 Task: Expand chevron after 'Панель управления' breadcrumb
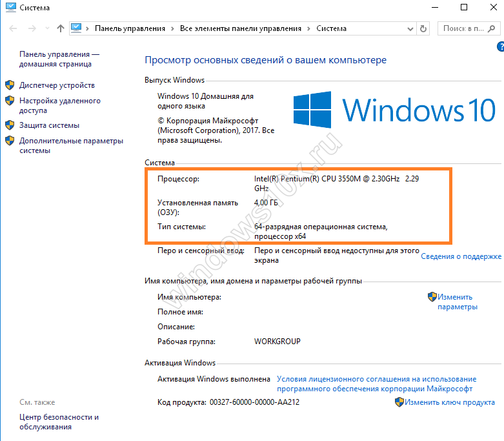[x=172, y=29]
